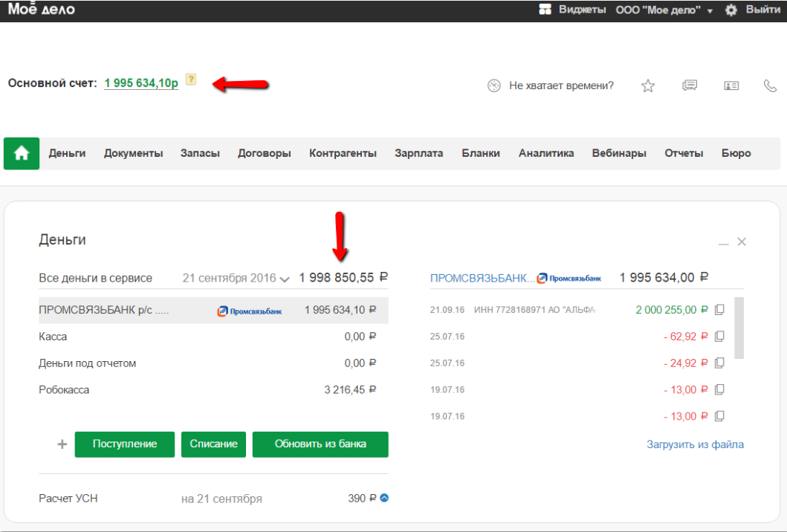
Task: Expand Расчет УСН blue arrow icon
Action: click(x=384, y=498)
